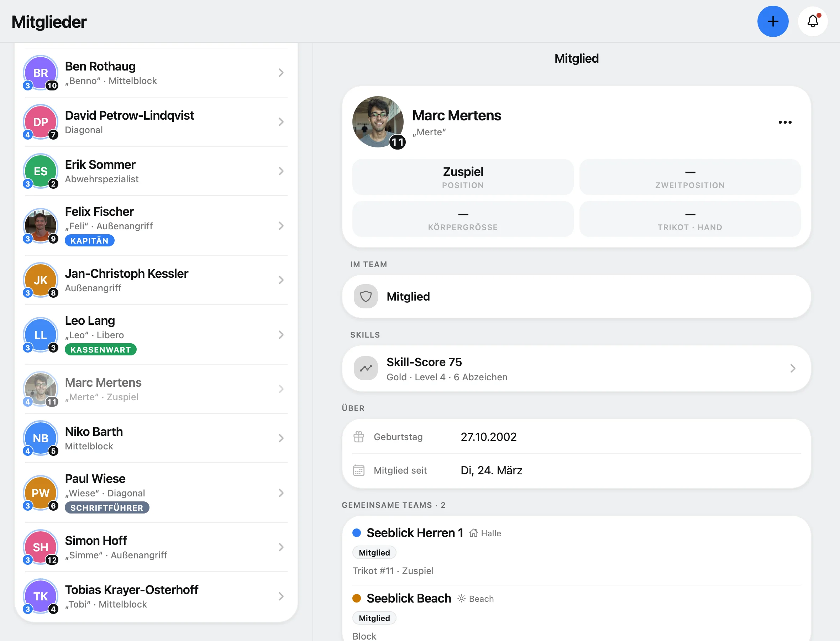Viewport: 840px width, 641px height.
Task: Click the house icon next to Halle
Action: 473,533
